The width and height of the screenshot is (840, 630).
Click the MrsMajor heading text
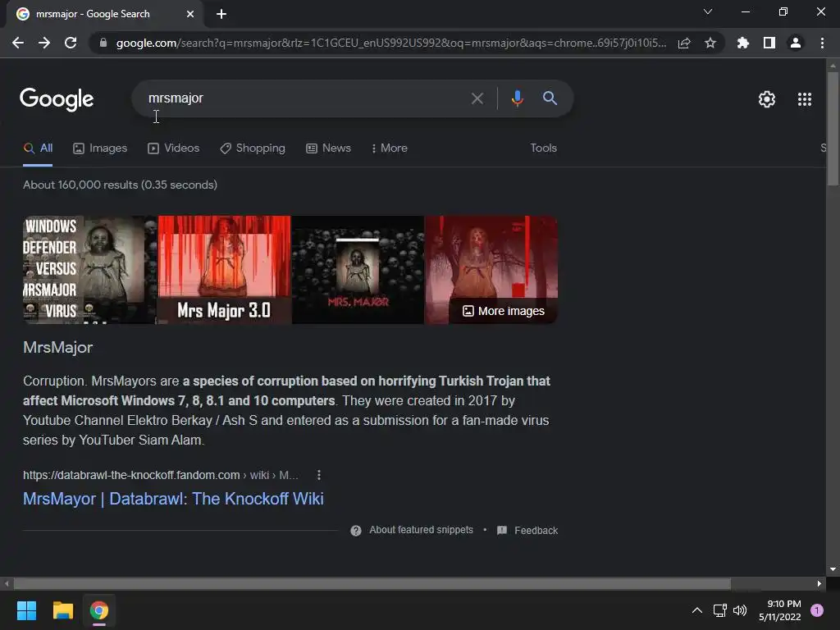(58, 347)
